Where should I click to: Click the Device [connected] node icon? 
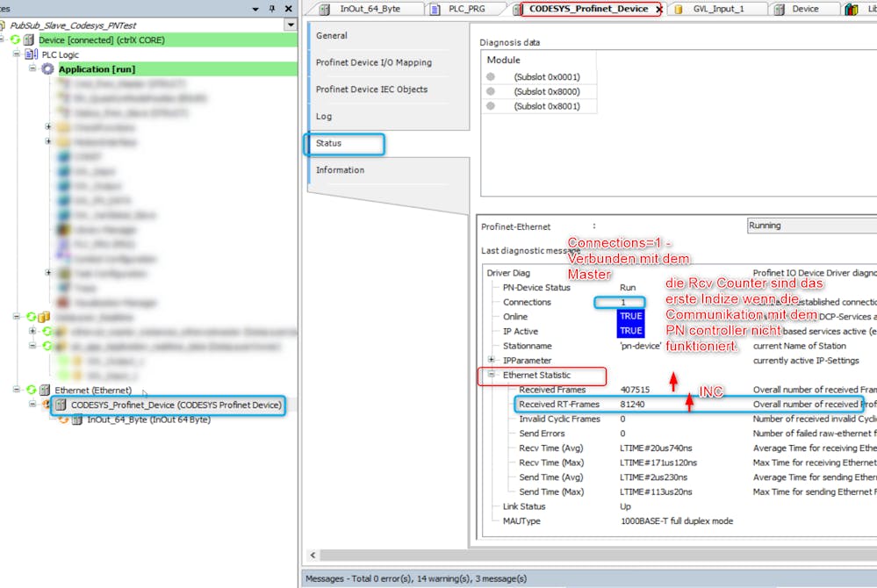(29, 40)
